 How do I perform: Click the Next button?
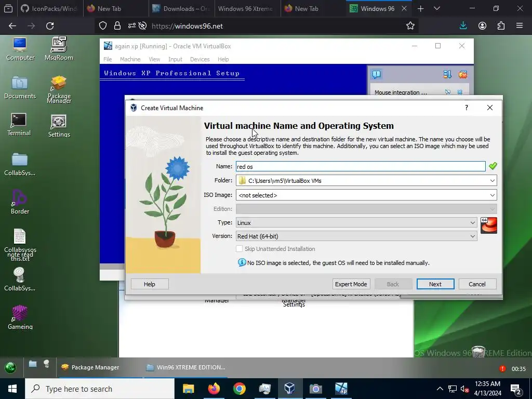(x=435, y=284)
